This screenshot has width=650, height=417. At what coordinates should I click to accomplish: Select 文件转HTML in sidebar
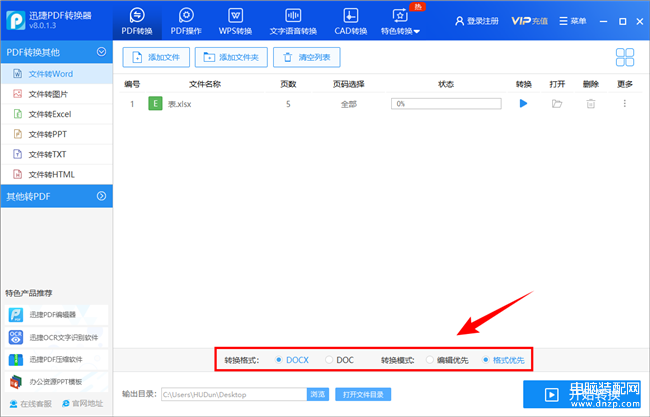coord(56,175)
